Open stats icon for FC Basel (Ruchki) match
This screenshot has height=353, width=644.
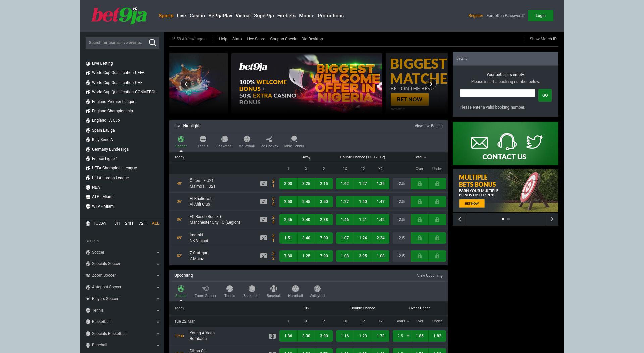click(x=264, y=220)
